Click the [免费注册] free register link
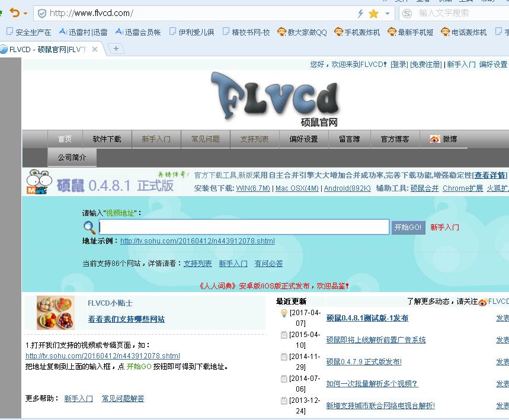The image size is (509, 420). (x=426, y=64)
